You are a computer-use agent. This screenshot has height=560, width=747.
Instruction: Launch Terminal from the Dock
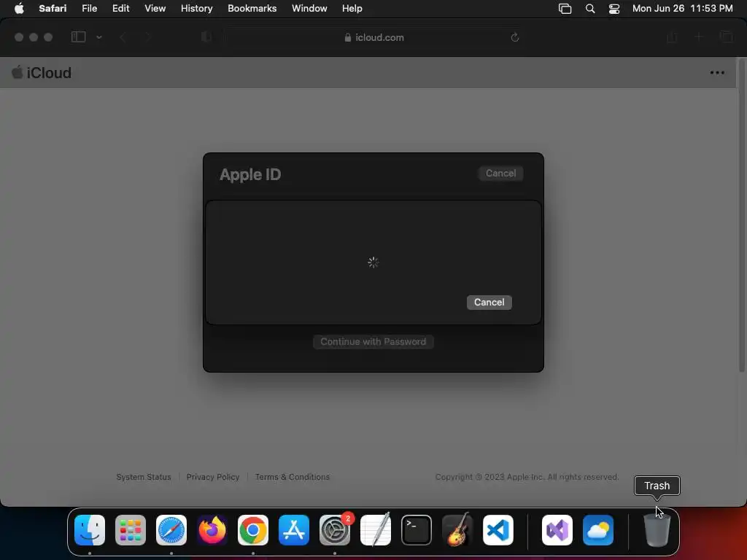[x=417, y=530]
